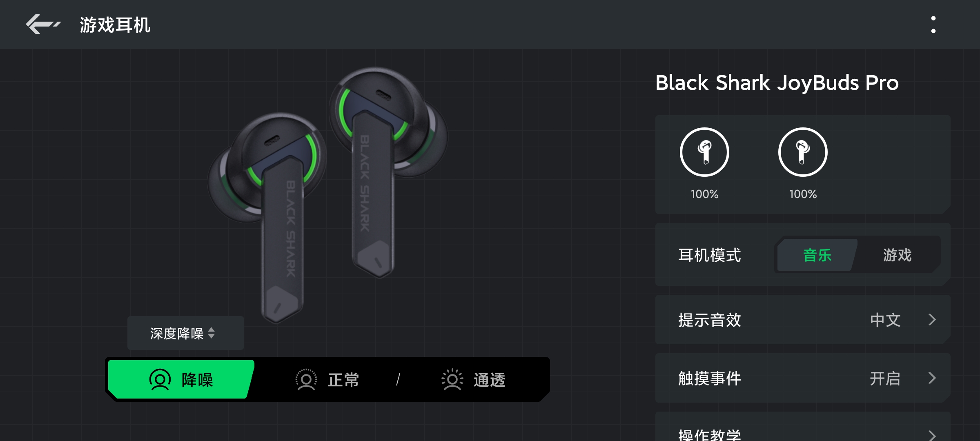Go back using the arrow icon
This screenshot has height=441, width=980.
pyautogui.click(x=43, y=24)
